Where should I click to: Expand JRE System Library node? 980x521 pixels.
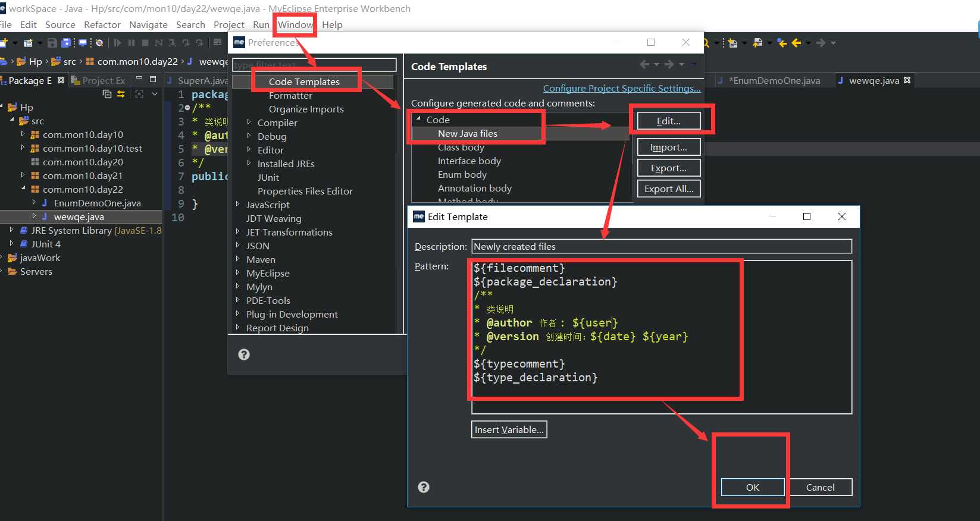tap(11, 230)
